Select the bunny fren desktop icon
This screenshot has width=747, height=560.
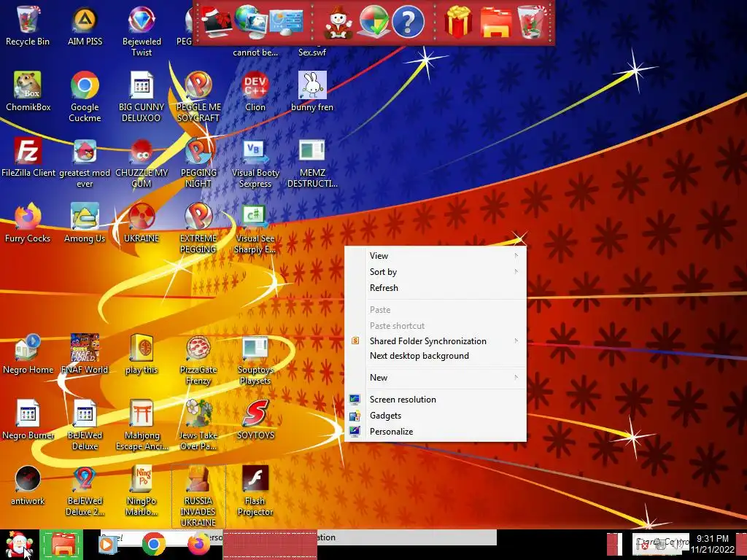pyautogui.click(x=312, y=91)
